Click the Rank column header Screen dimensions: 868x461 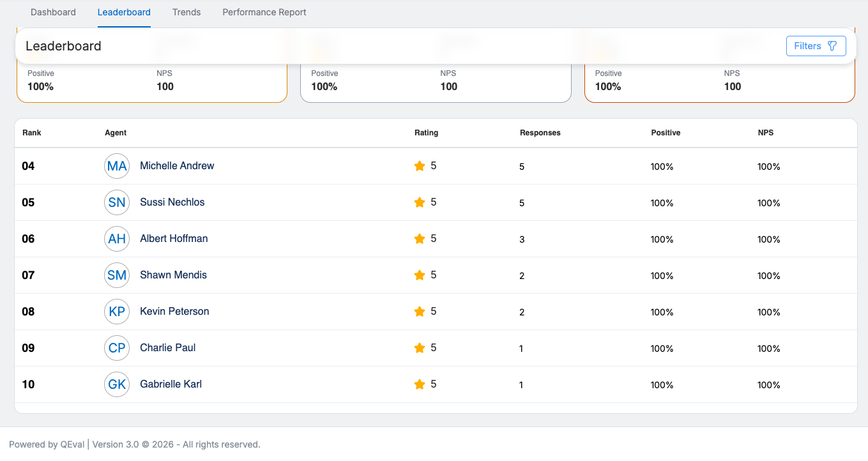[32, 133]
